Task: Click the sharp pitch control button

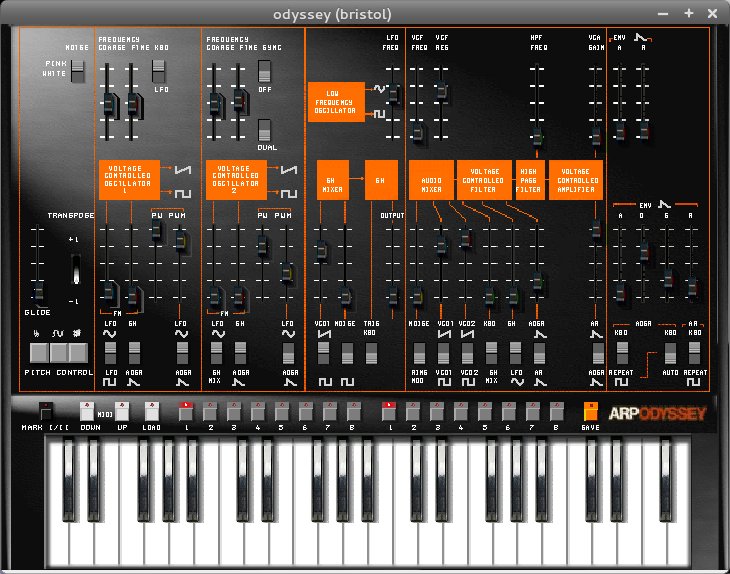Action: click(x=78, y=352)
